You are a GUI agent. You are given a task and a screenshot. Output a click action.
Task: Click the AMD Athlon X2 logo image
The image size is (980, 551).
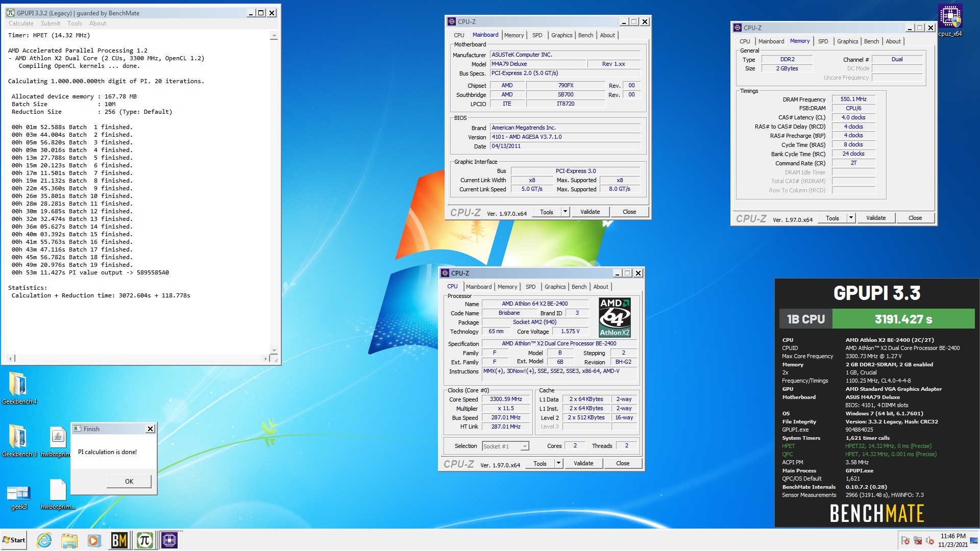pyautogui.click(x=615, y=317)
